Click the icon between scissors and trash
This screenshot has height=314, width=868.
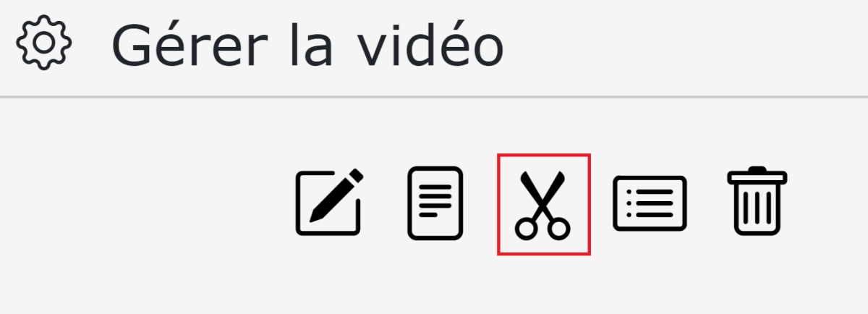pyautogui.click(x=650, y=203)
